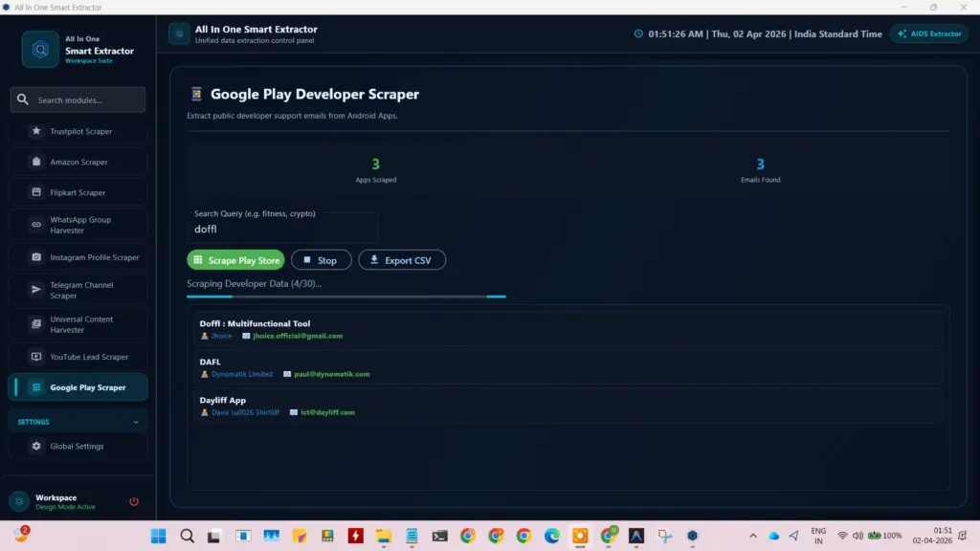The image size is (980, 551).
Task: Click the envelope icon beside ict@dayliff.com
Action: click(294, 412)
